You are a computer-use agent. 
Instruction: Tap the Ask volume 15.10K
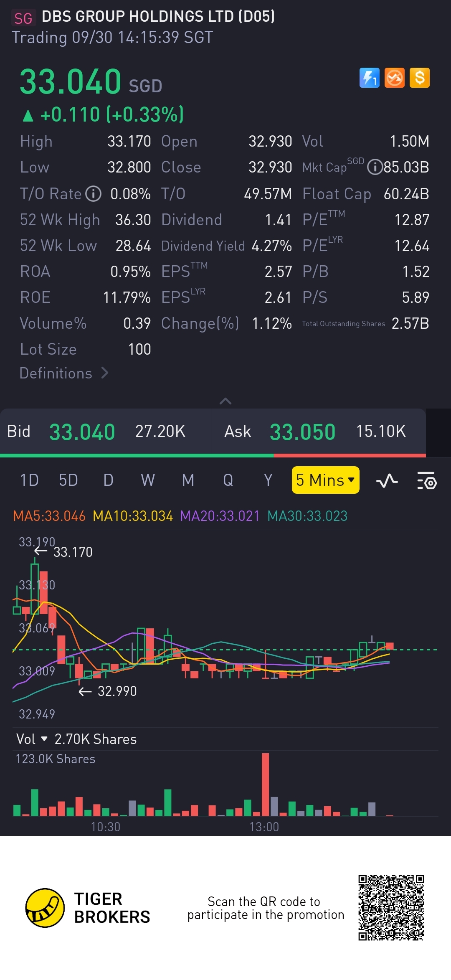[x=381, y=432]
